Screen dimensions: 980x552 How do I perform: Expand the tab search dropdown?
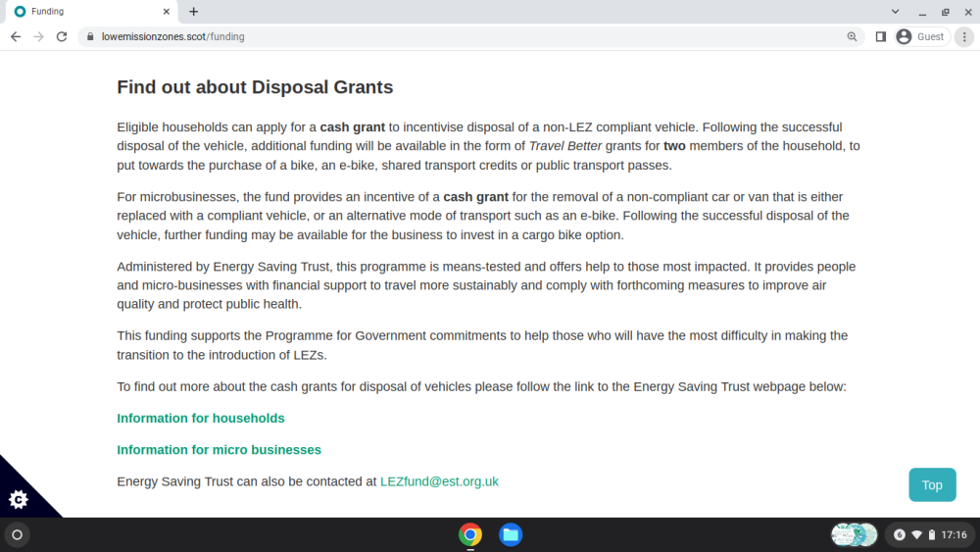pyautogui.click(x=895, y=11)
